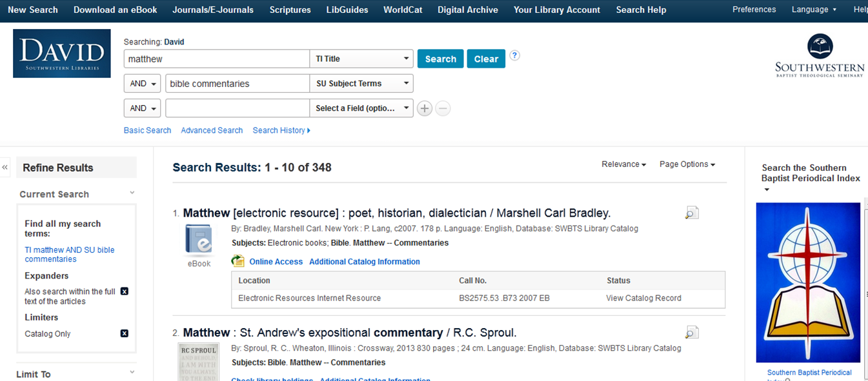Click View Catalog Record status text
The width and height of the screenshot is (868, 381).
tap(643, 298)
